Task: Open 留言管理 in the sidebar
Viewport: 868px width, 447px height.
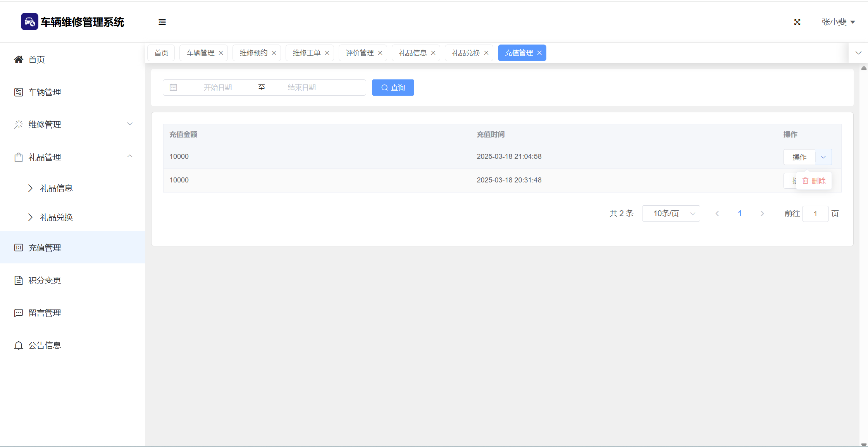Action: tap(45, 313)
